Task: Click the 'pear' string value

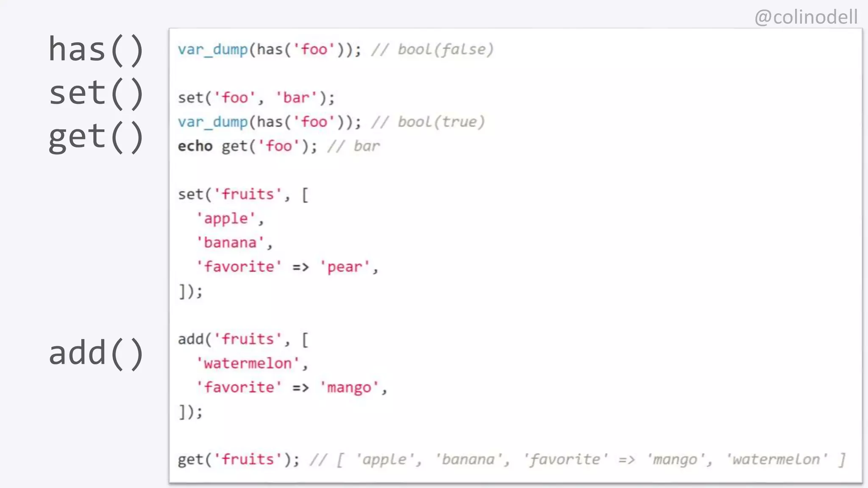Action: pyautogui.click(x=345, y=267)
